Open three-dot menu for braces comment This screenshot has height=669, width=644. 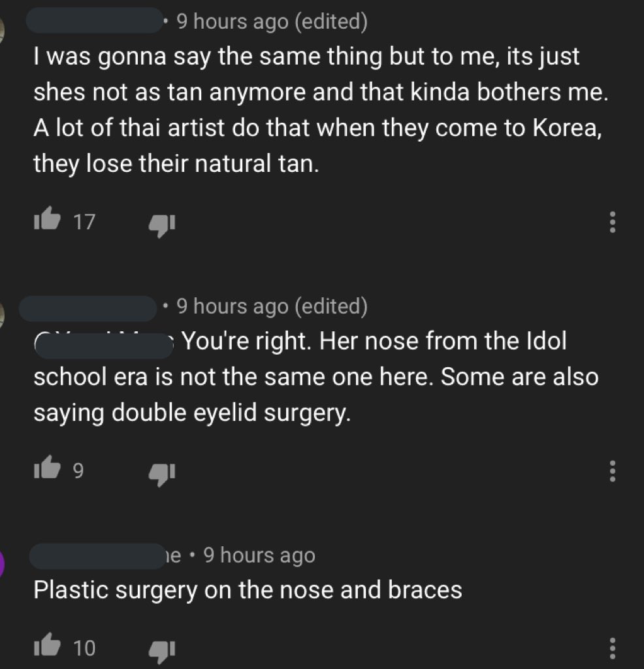coord(613,649)
